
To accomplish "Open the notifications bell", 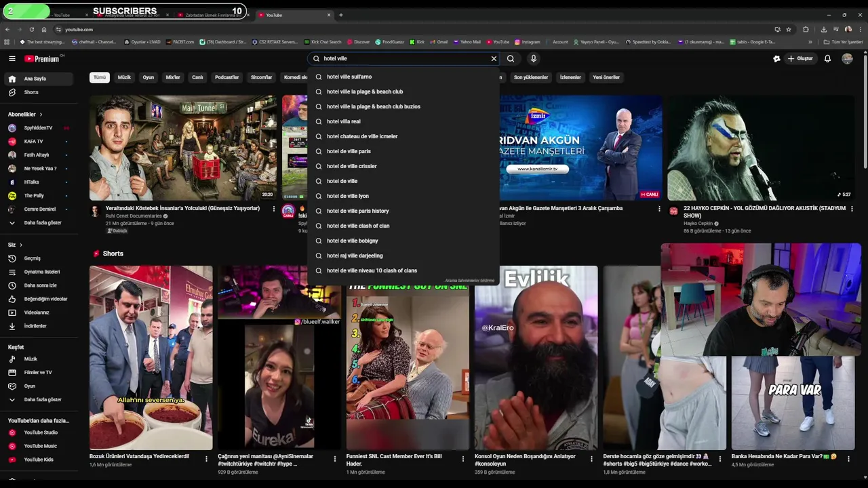I will 827,59.
